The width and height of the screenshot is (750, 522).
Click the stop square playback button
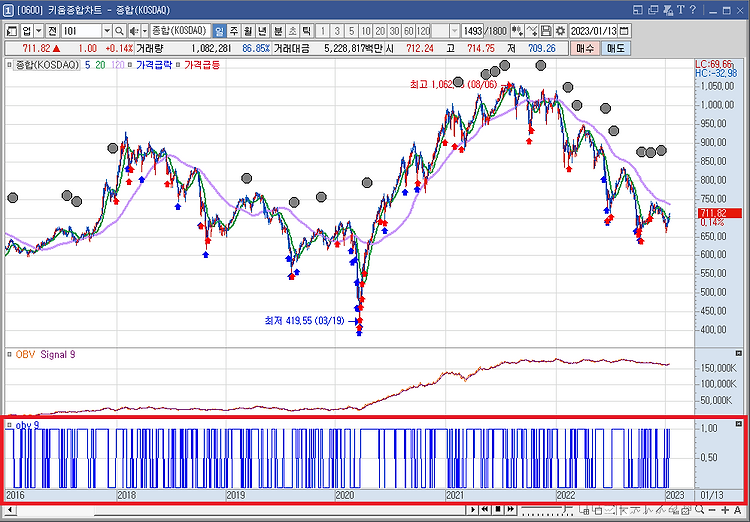tap(497, 510)
